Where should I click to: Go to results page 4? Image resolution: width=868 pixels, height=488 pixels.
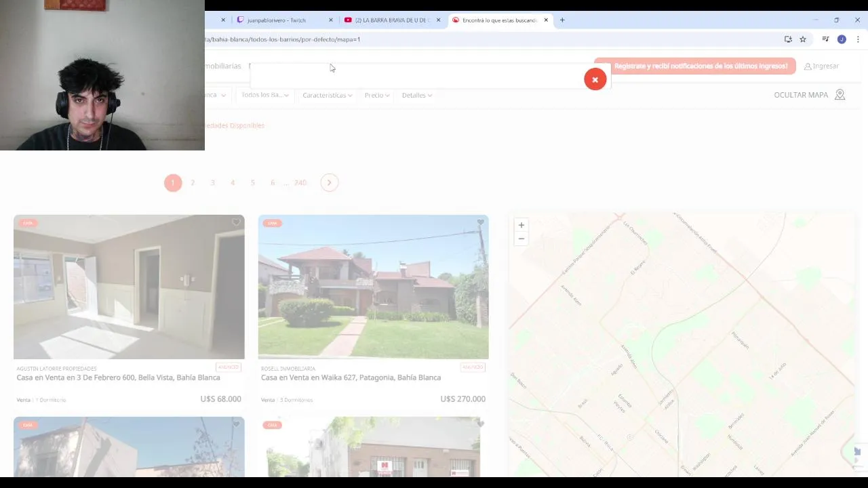coord(233,182)
